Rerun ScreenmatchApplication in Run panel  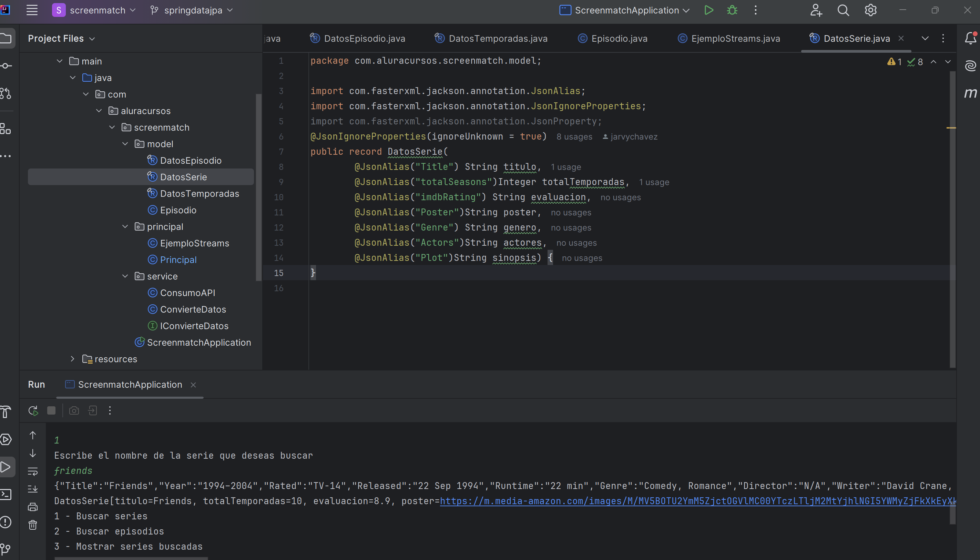click(33, 410)
